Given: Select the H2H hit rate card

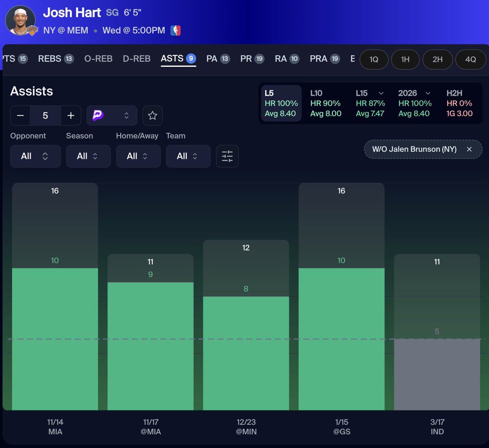Looking at the screenshot, I should coord(459,104).
